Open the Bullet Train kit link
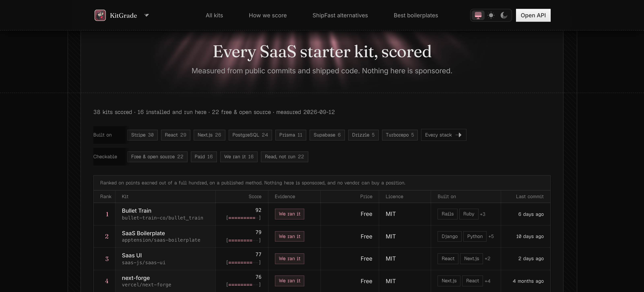 click(136, 211)
